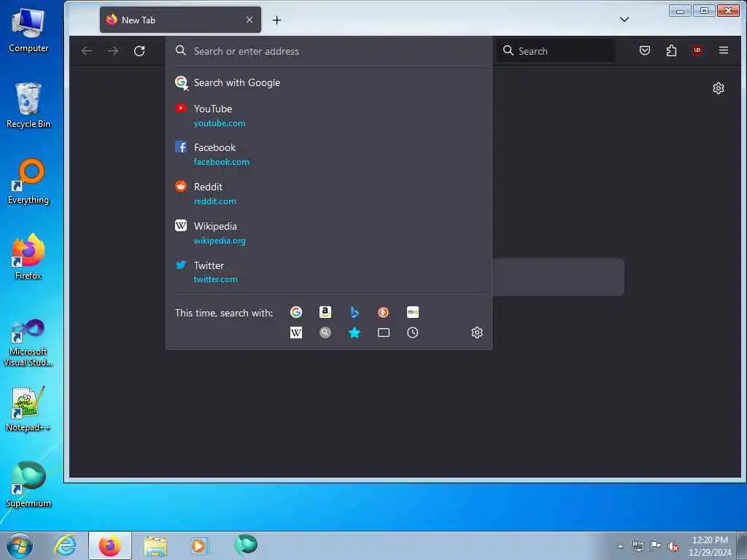Screen dimensions: 747x560
Task: Open network tray icon
Action: pyautogui.click(x=638, y=546)
